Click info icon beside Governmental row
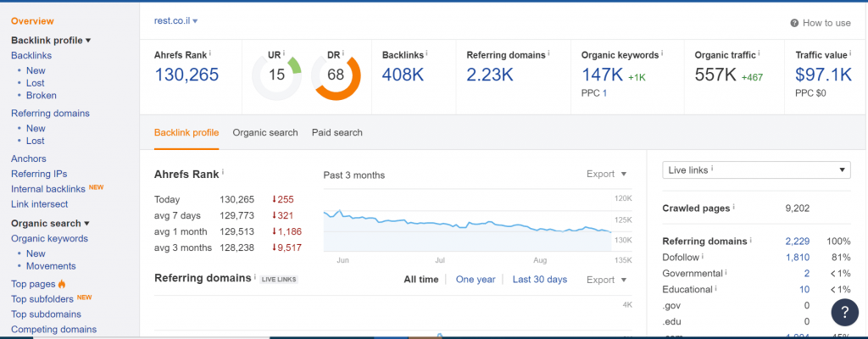The width and height of the screenshot is (868, 339). tap(726, 273)
